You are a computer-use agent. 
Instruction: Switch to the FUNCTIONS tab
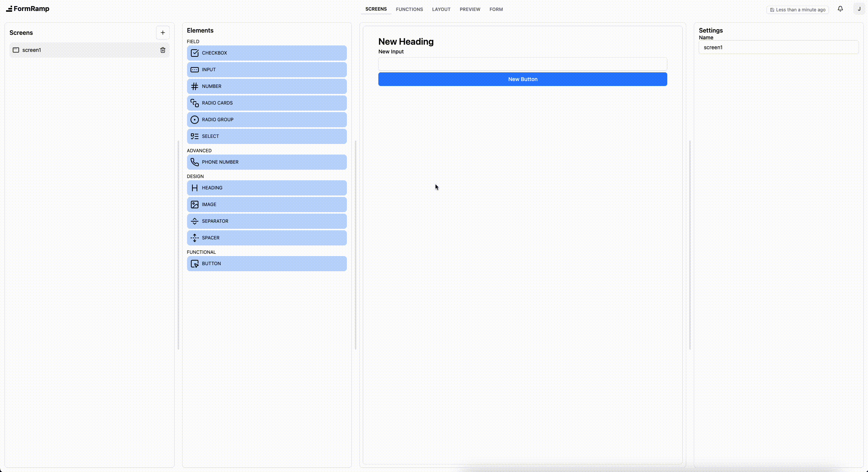tap(409, 9)
